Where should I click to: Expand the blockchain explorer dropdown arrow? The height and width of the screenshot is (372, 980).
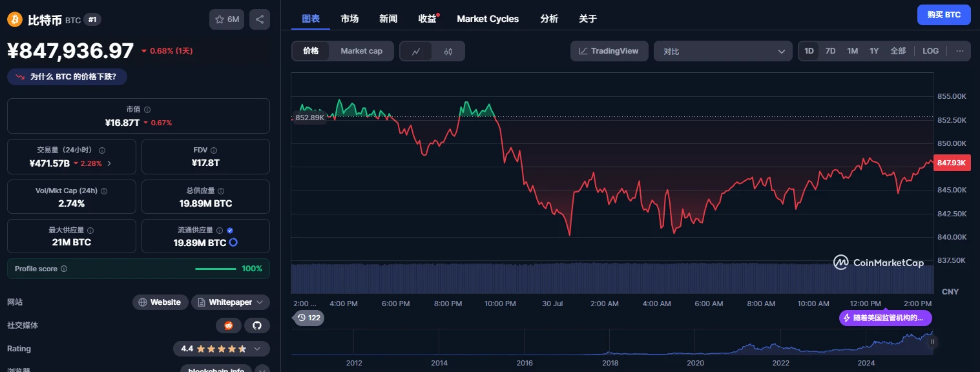pos(262,371)
